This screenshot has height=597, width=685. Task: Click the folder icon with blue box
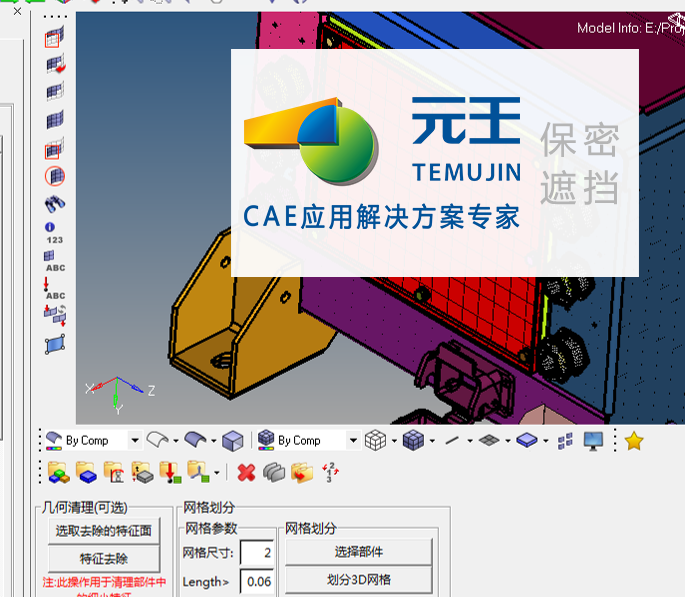(x=86, y=472)
